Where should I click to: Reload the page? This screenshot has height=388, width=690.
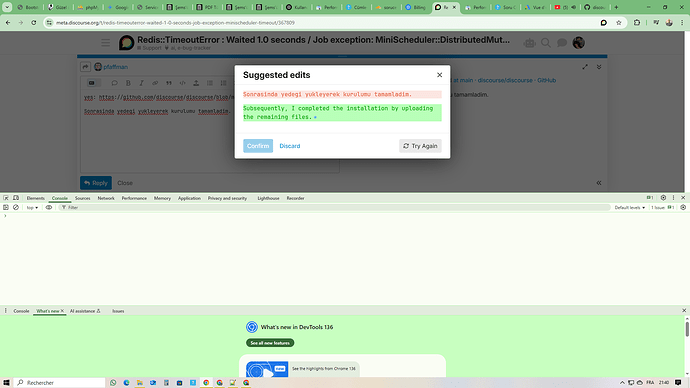pyautogui.click(x=33, y=22)
